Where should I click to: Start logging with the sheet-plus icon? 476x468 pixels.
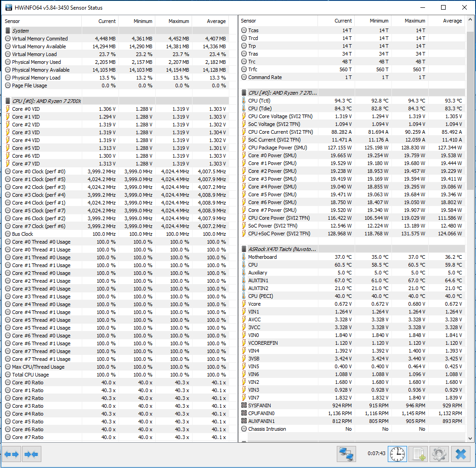click(x=418, y=454)
